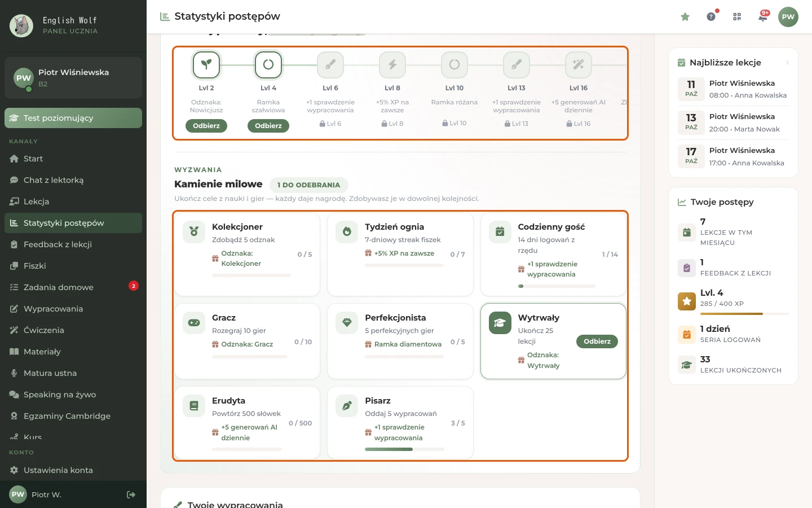Open the QR code grid icon
The width and height of the screenshot is (812, 508).
click(x=737, y=17)
